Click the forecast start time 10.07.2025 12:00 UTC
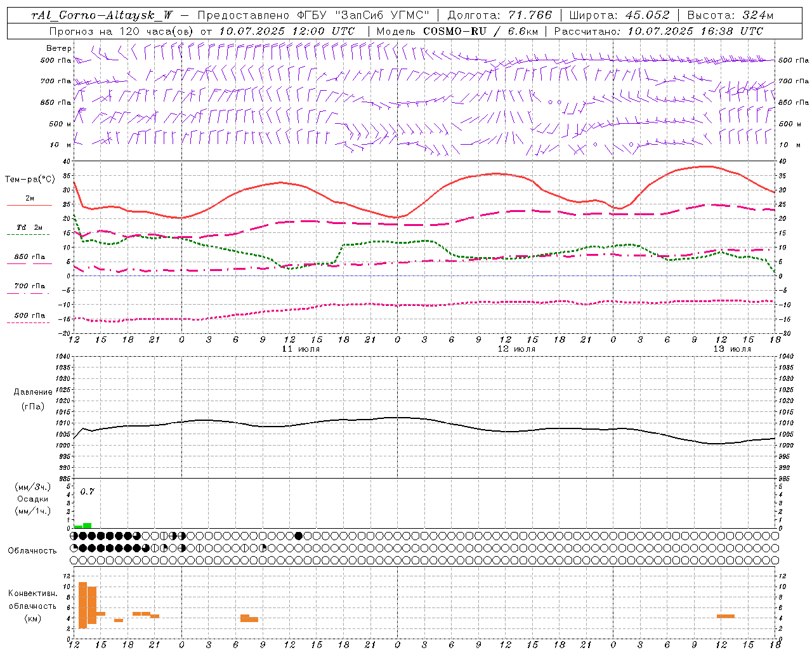 point(287,31)
